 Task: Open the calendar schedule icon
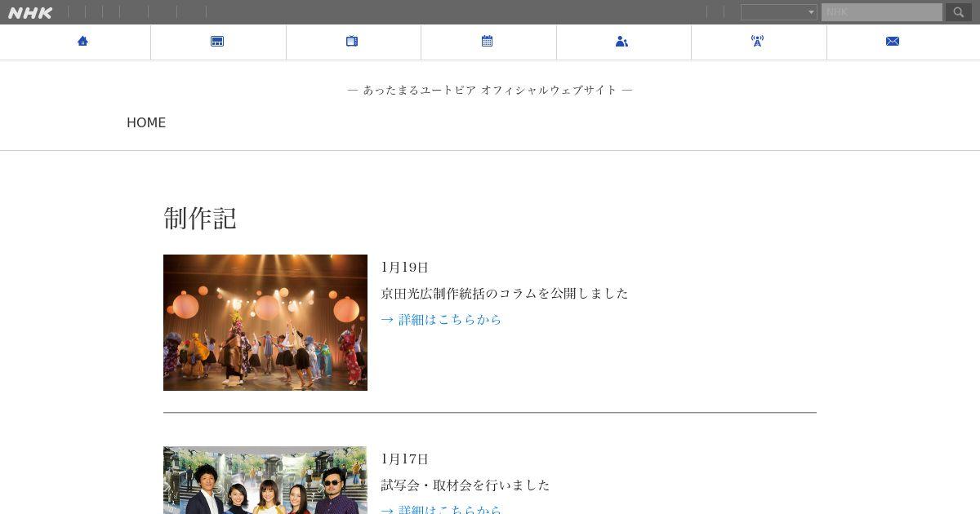(488, 41)
